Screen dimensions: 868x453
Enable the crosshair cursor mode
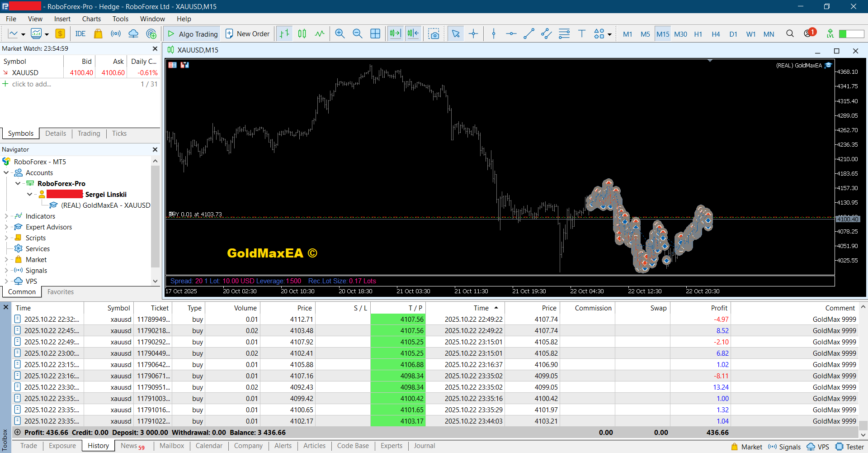click(x=473, y=34)
